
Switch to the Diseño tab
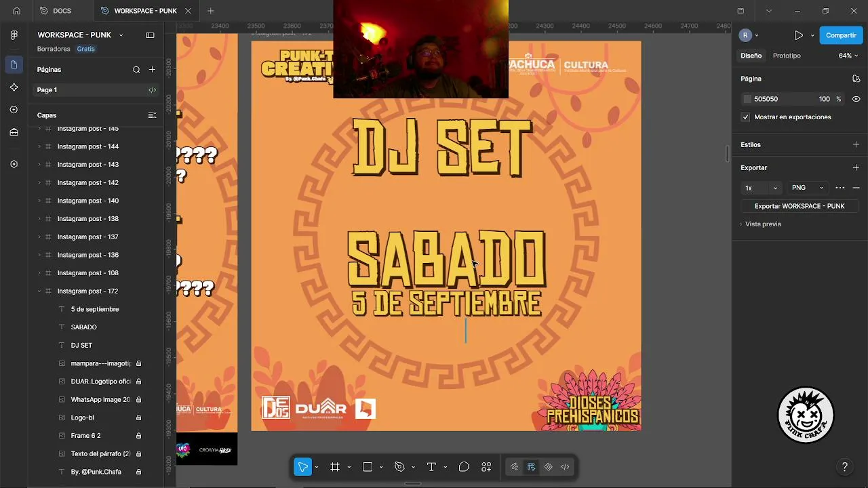[751, 56]
